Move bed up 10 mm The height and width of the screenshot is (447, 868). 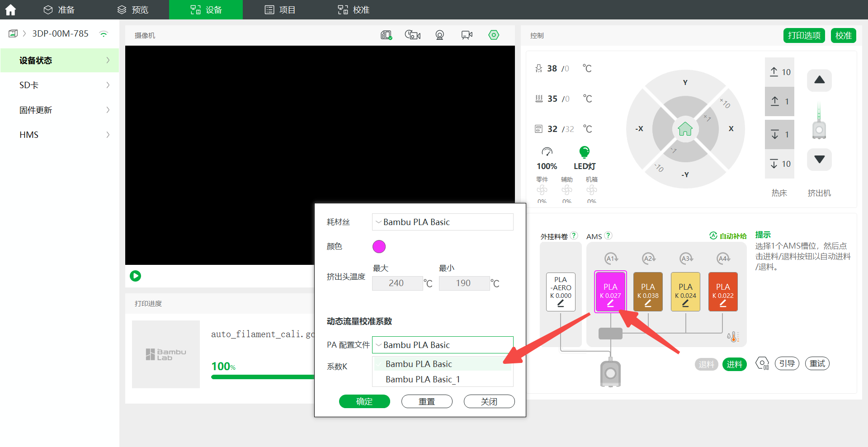(x=779, y=72)
